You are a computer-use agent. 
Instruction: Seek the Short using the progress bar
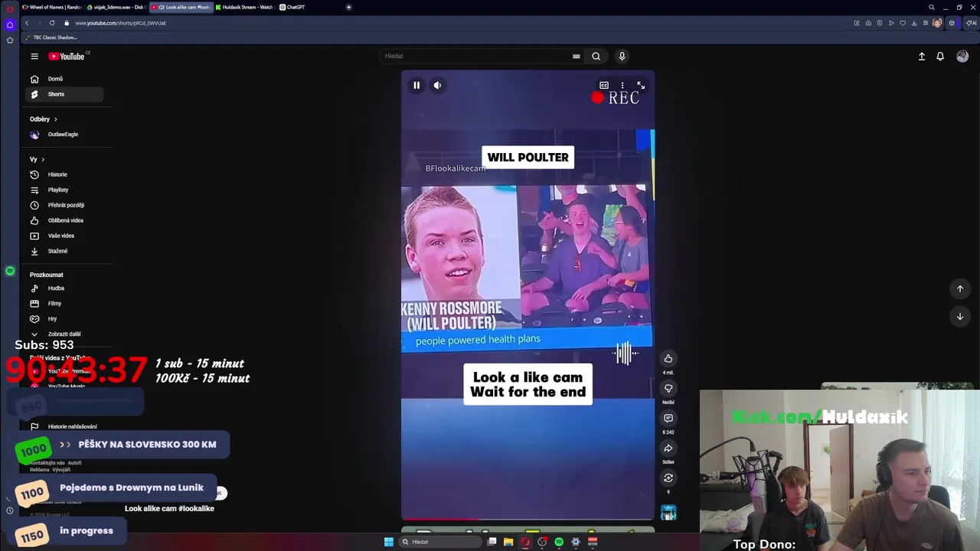point(528,520)
